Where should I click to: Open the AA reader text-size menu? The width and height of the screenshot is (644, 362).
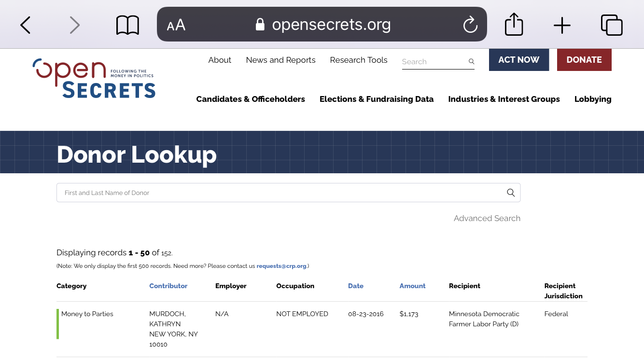click(x=176, y=25)
